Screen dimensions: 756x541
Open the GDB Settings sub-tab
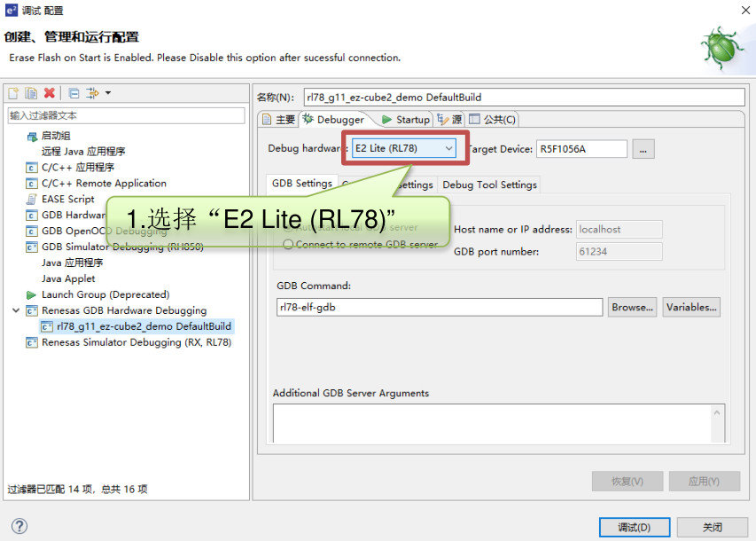[x=302, y=184]
